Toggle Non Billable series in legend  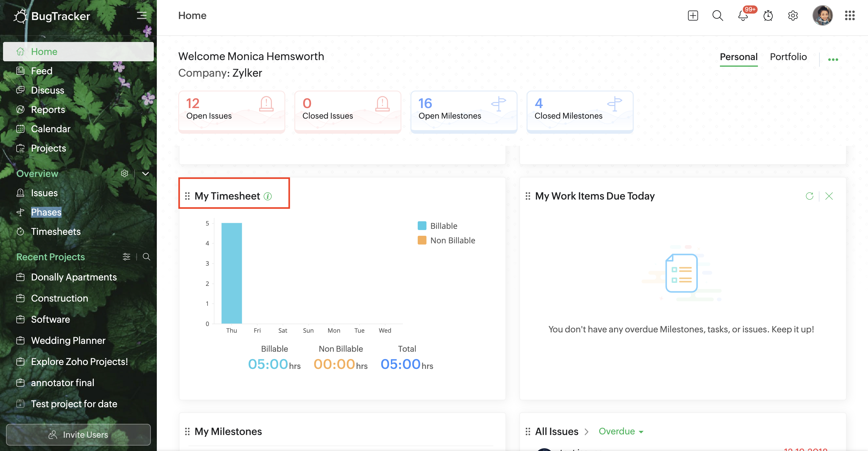446,240
